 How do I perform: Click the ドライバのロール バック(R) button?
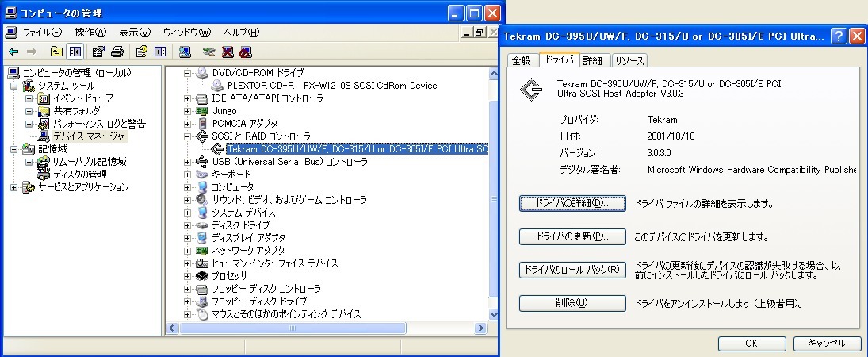point(572,270)
